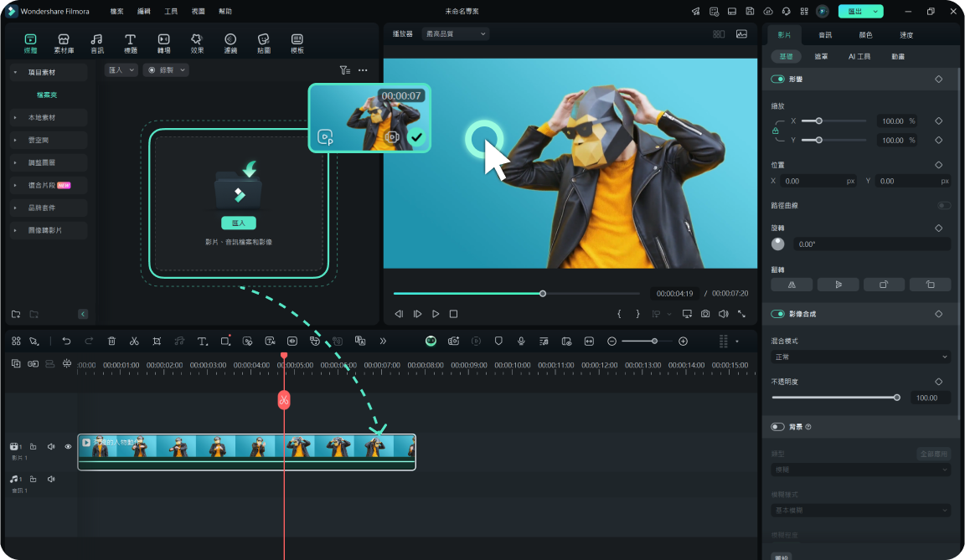Enable the 路徑曲線 (Path curve) switch
The width and height of the screenshot is (965, 560).
[944, 205]
